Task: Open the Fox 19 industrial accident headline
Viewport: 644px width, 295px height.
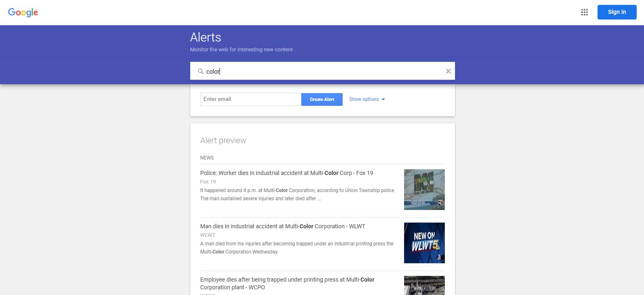Action: tap(287, 173)
